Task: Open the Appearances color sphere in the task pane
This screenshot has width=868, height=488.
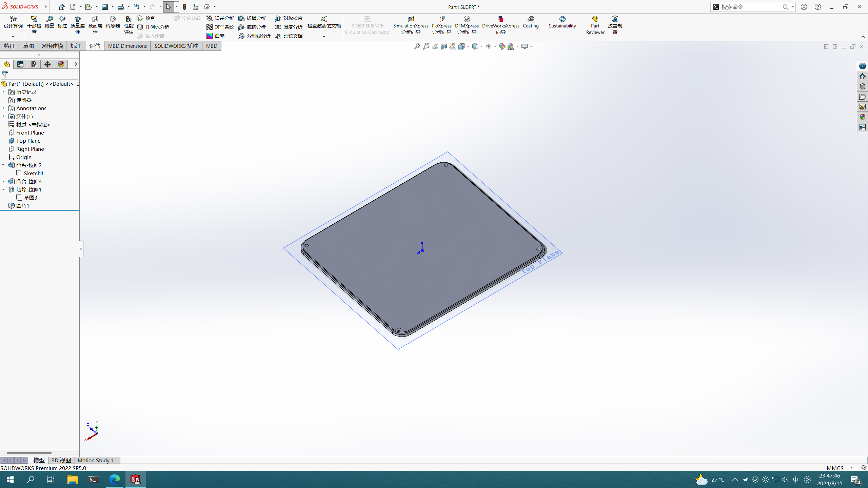Action: click(x=863, y=117)
